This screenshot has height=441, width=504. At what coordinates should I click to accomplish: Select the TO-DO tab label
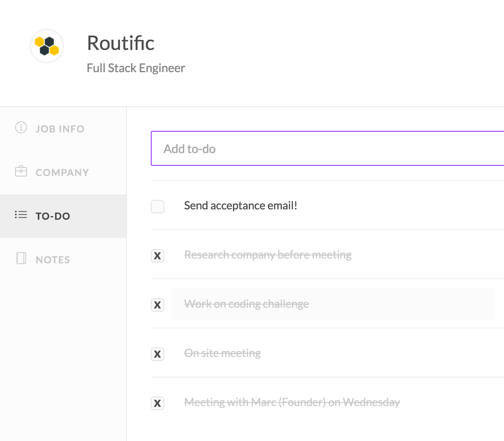click(53, 216)
